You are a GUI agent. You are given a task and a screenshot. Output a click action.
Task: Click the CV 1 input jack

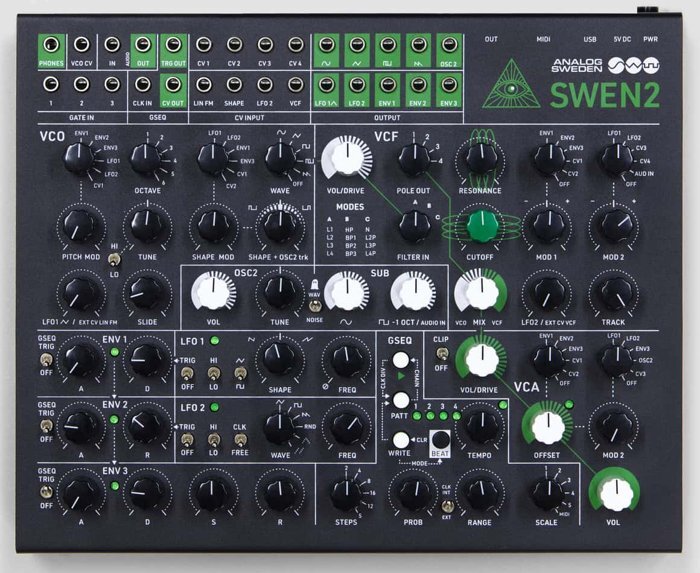click(x=204, y=45)
